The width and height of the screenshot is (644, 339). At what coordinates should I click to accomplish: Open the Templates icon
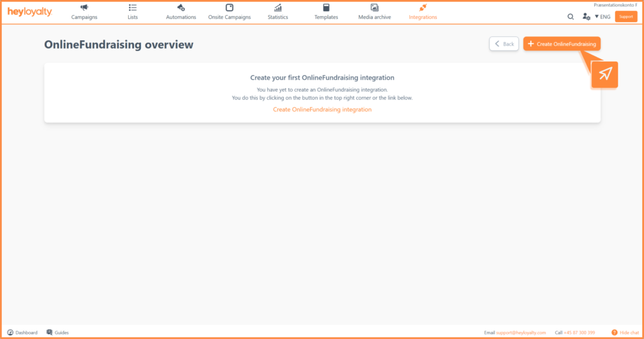(326, 8)
